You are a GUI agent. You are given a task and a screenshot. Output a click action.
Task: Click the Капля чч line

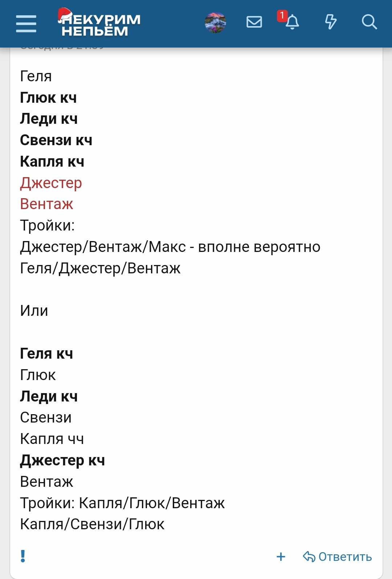tap(52, 439)
